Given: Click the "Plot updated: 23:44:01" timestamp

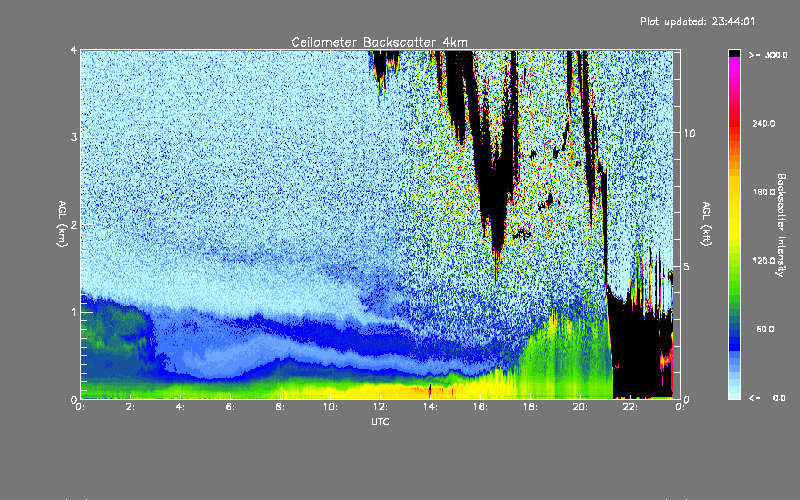Looking at the screenshot, I should (x=697, y=21).
